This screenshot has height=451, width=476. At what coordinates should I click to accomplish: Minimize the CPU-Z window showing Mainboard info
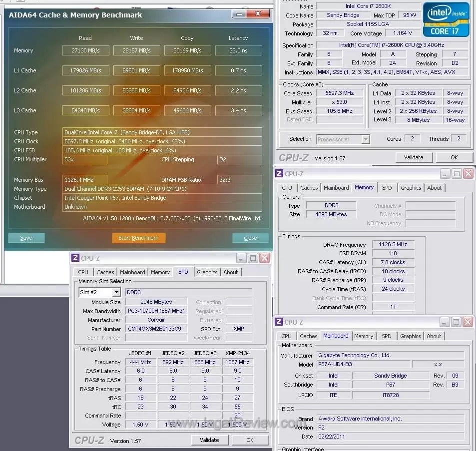tap(445, 322)
